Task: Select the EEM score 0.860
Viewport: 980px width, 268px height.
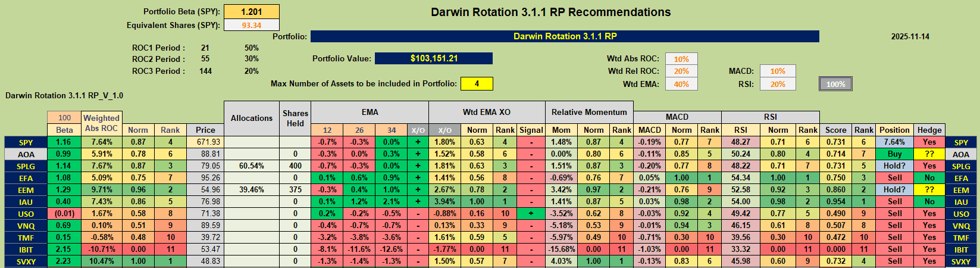Action: coord(836,190)
